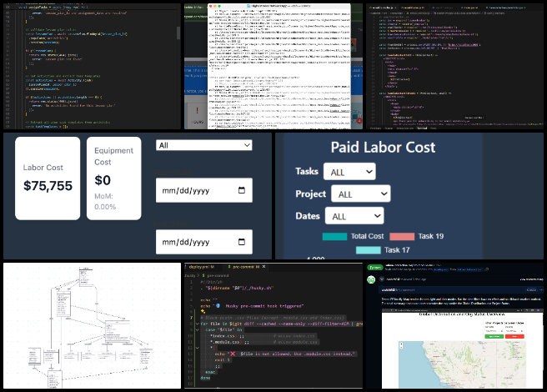Click the red exclamation warning icon

[195, 111]
